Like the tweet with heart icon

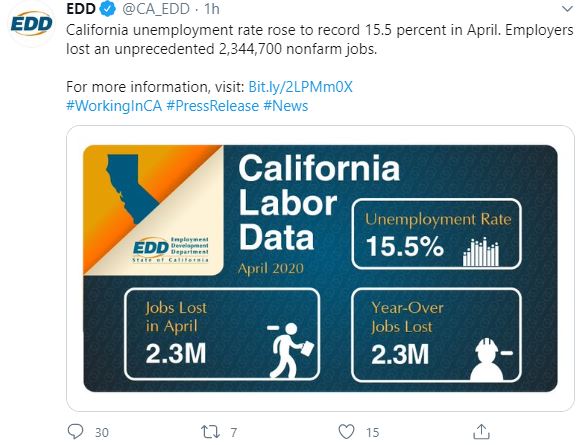(x=346, y=432)
